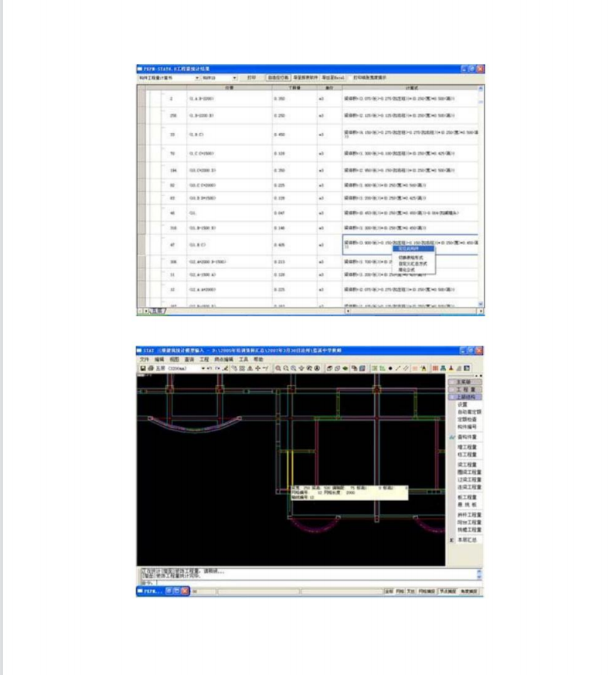
Task: Choose 简化公式 in the context menu
Action: (x=407, y=270)
